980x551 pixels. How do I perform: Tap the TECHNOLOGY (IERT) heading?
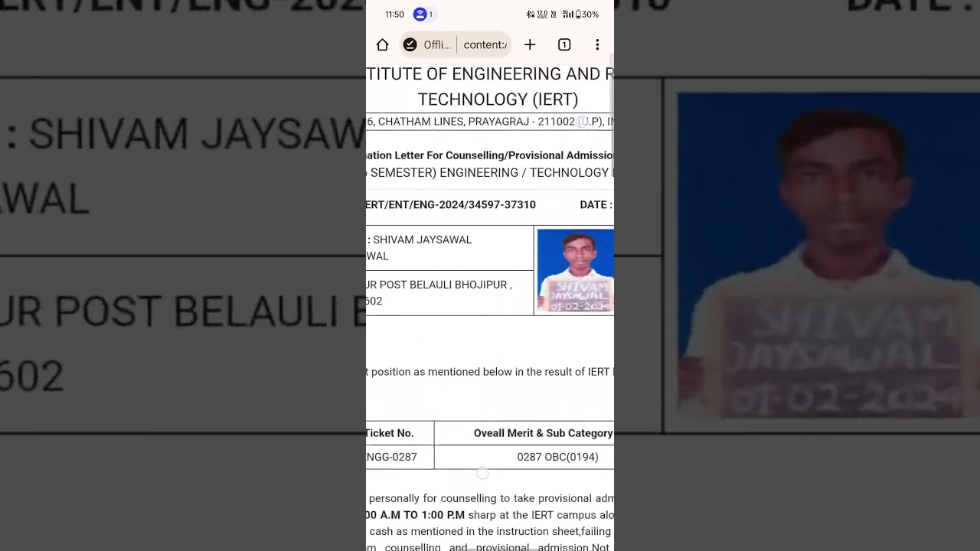click(x=498, y=99)
